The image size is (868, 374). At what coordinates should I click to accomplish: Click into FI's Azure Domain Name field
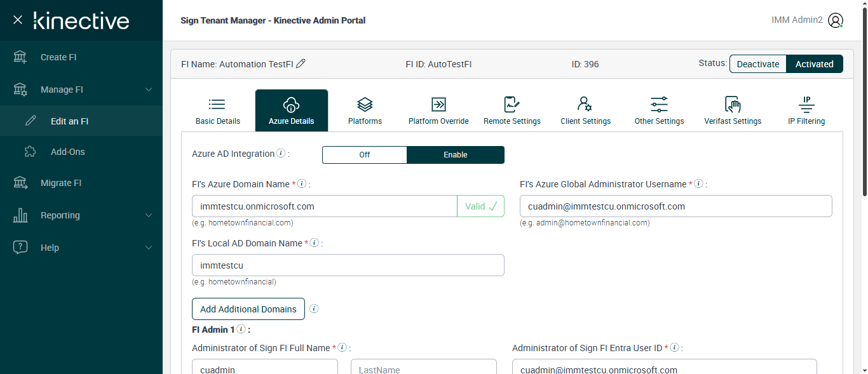(324, 206)
